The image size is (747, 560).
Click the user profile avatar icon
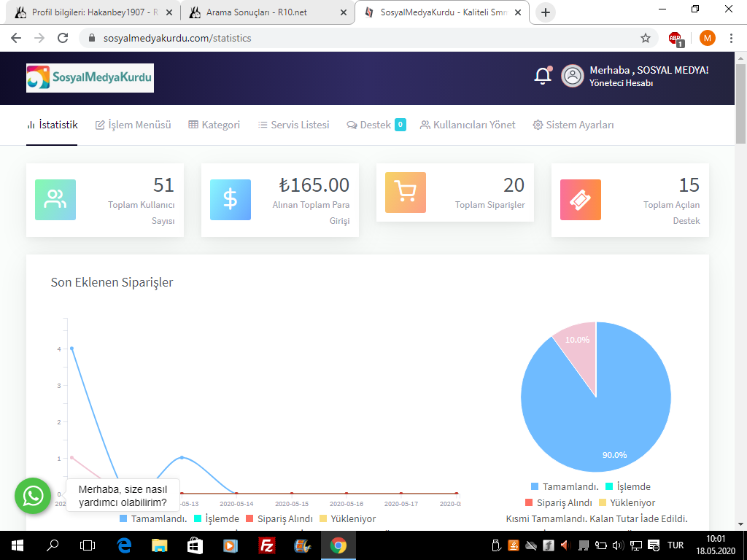coord(572,76)
